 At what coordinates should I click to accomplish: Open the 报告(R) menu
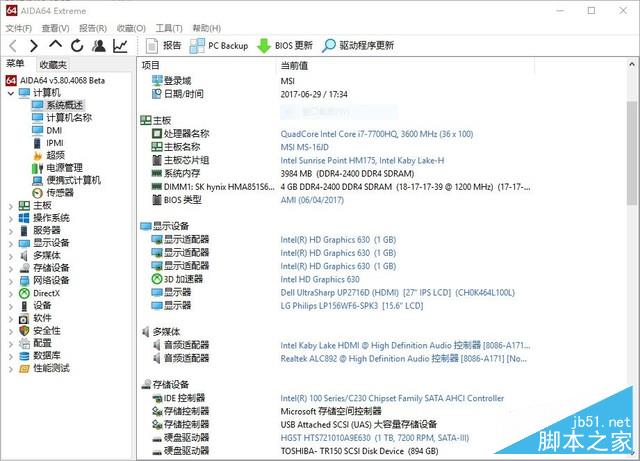point(93,28)
